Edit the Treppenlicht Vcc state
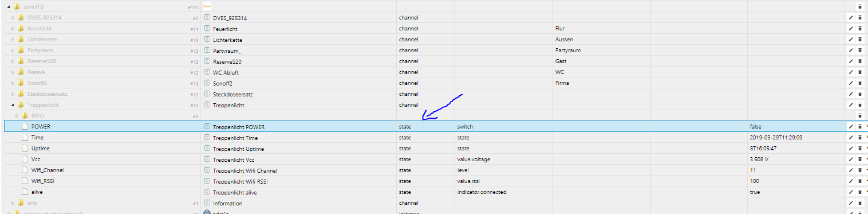 (x=851, y=159)
